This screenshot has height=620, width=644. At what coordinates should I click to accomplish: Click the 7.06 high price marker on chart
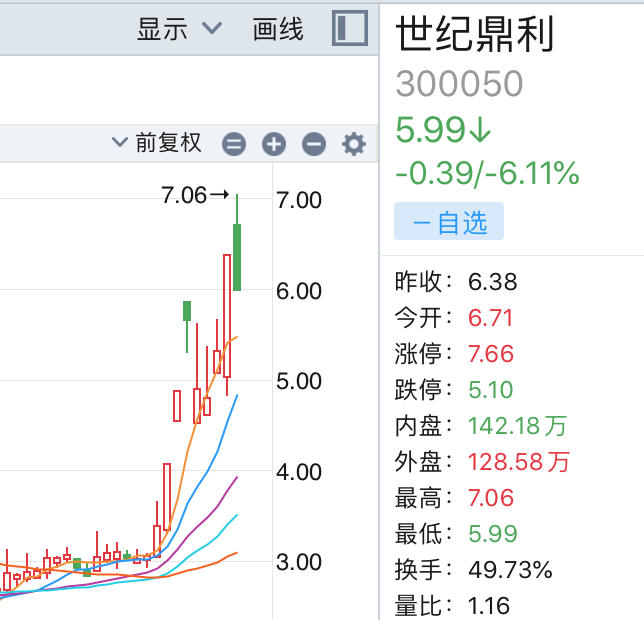coord(195,195)
